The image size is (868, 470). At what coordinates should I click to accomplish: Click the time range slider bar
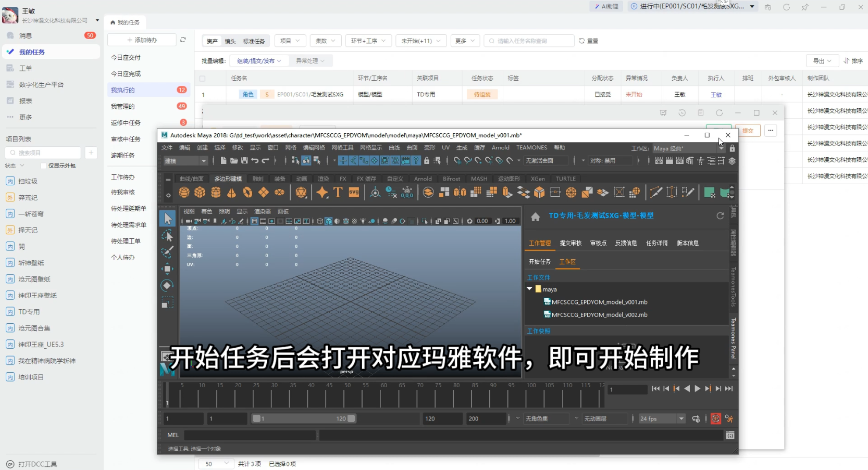[x=303, y=419]
